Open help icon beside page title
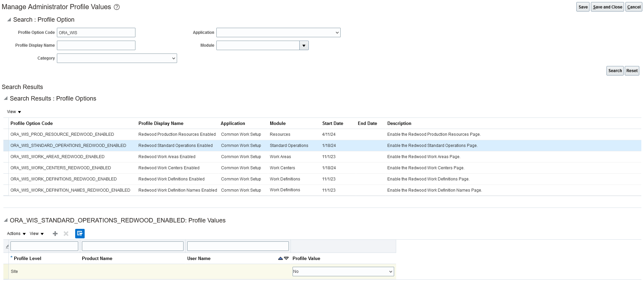 [117, 7]
